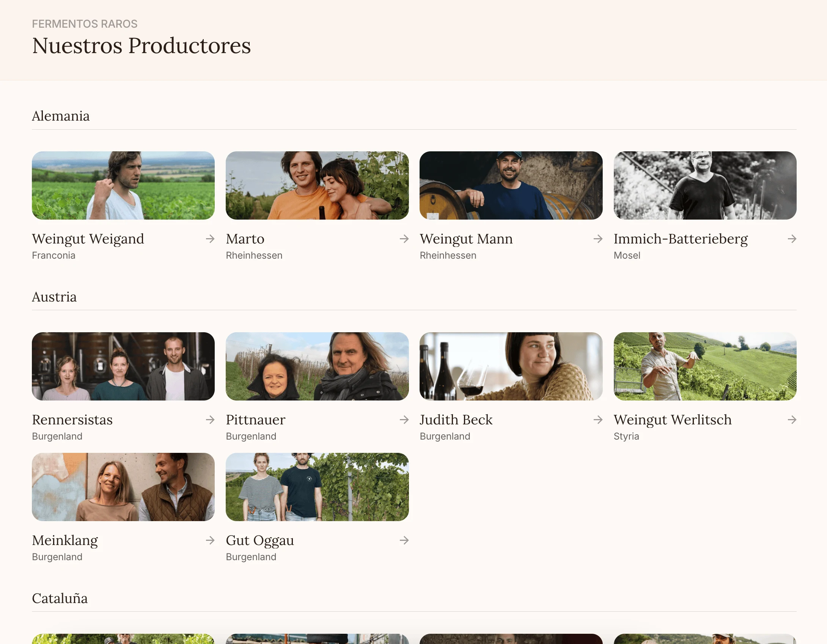Image resolution: width=827 pixels, height=644 pixels.
Task: Click the Pittnauer couple photo
Action: tap(317, 366)
